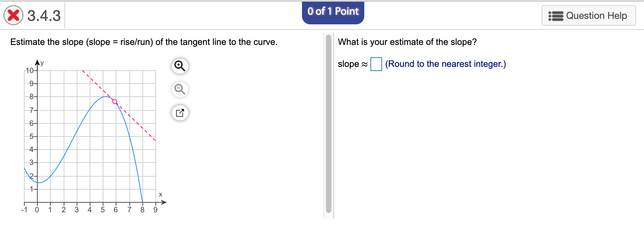
Task: Click the blue curve's local minimum
Action: click(x=39, y=182)
